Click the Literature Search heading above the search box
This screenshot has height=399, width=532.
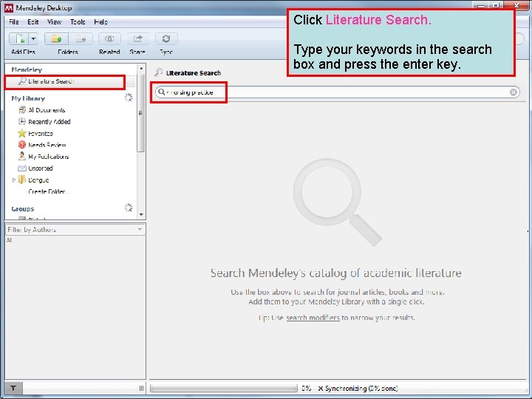pos(194,73)
